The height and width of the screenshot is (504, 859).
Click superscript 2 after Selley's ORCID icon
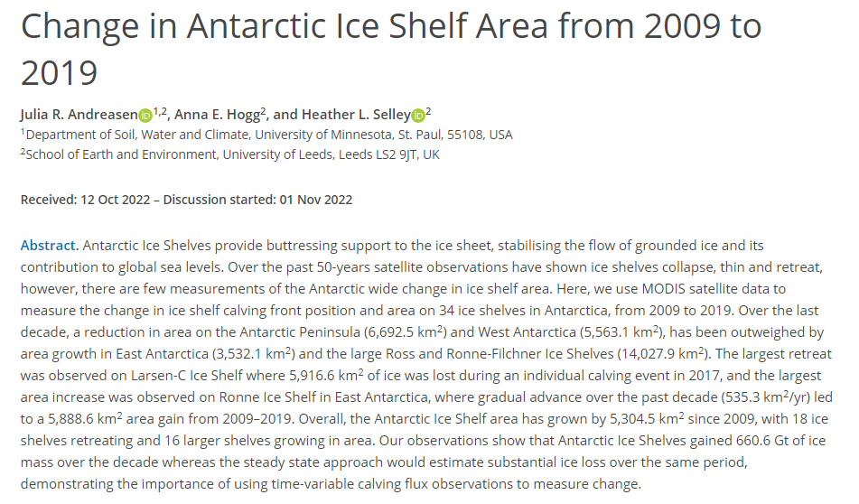tap(428, 112)
